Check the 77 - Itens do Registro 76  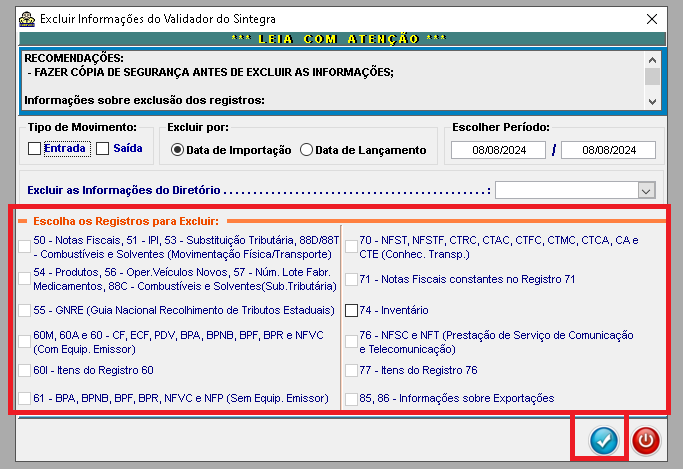[351, 370]
